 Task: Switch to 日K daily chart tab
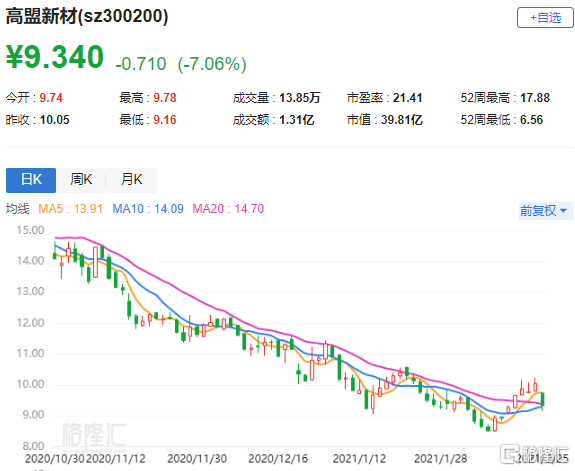pos(31,180)
